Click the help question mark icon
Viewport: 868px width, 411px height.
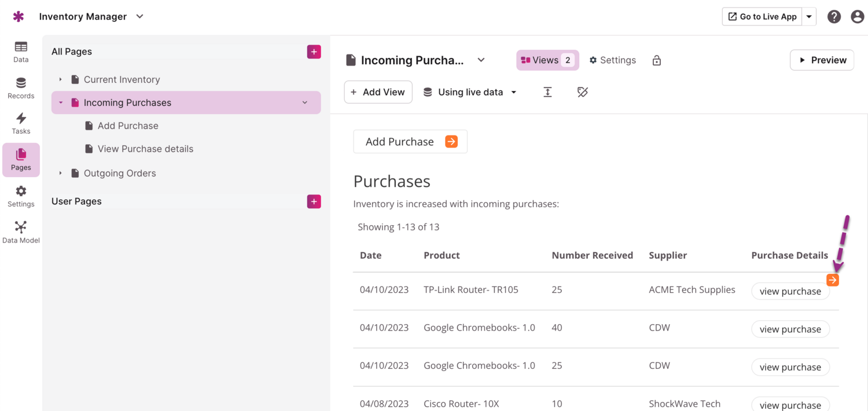tap(834, 17)
